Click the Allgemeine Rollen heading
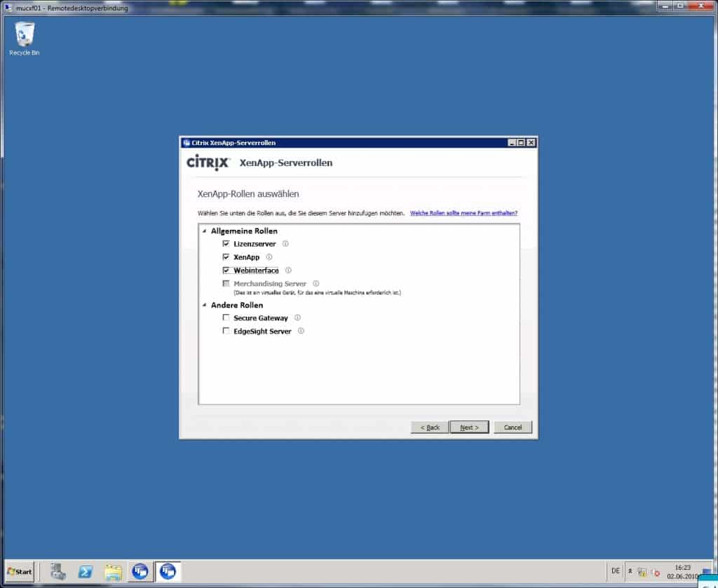Viewport: 718px width, 588px height. (244, 231)
